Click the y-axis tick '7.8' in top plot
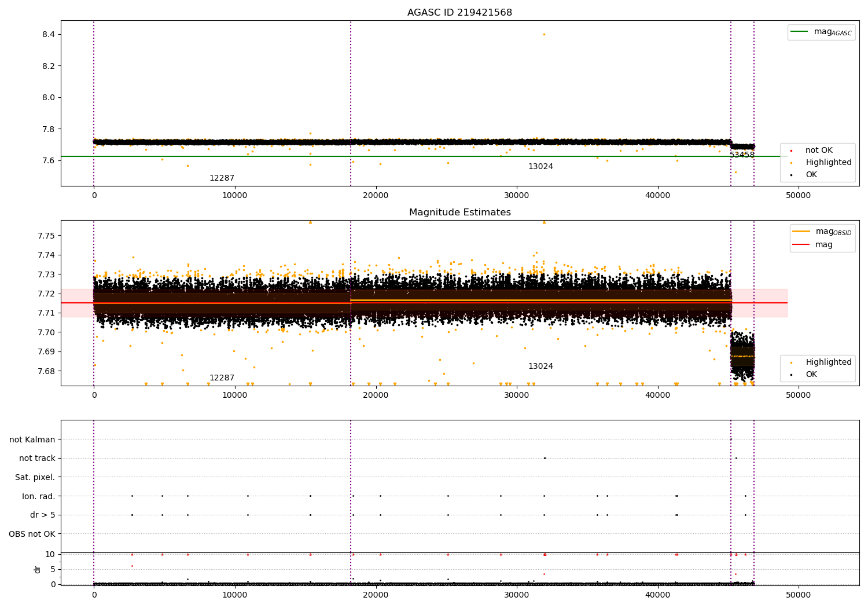 (x=49, y=129)
